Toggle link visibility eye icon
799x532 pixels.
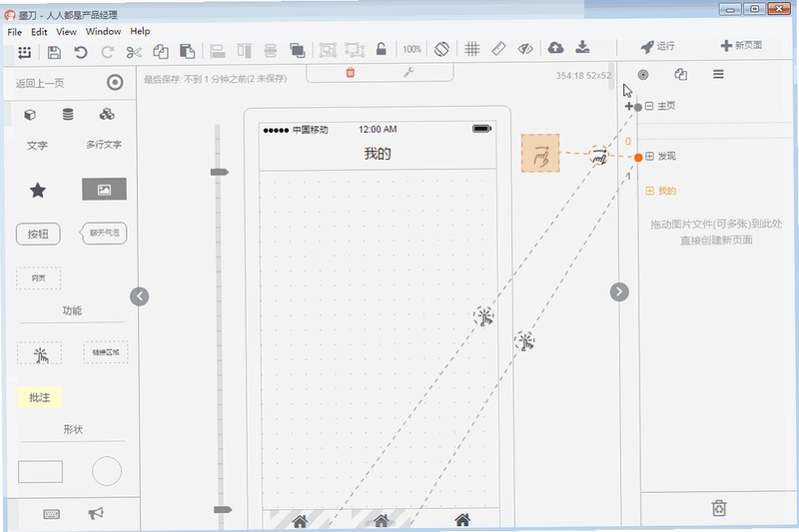click(525, 49)
